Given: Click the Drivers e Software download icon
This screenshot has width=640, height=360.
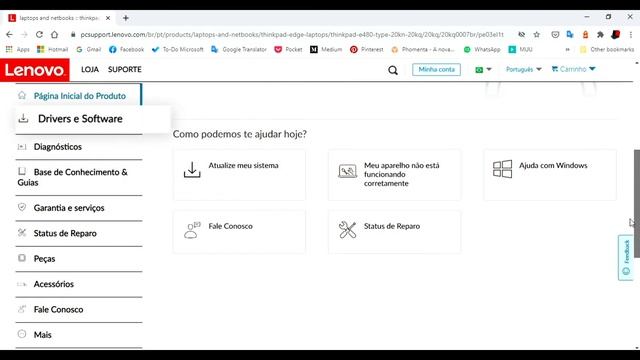Looking at the screenshot, I should pyautogui.click(x=24, y=118).
